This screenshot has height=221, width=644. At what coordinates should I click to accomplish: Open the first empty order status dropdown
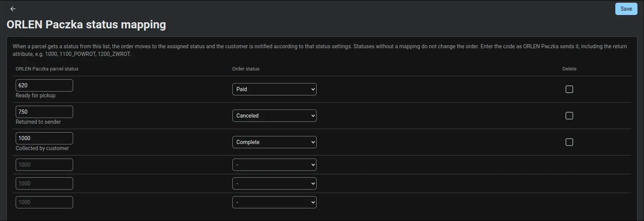[275, 165]
